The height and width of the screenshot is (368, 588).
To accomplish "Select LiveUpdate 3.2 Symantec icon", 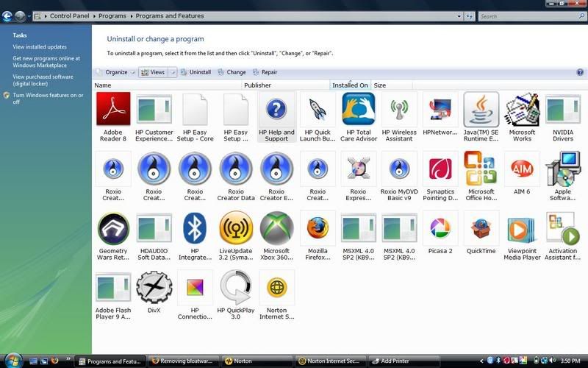I will [236, 228].
